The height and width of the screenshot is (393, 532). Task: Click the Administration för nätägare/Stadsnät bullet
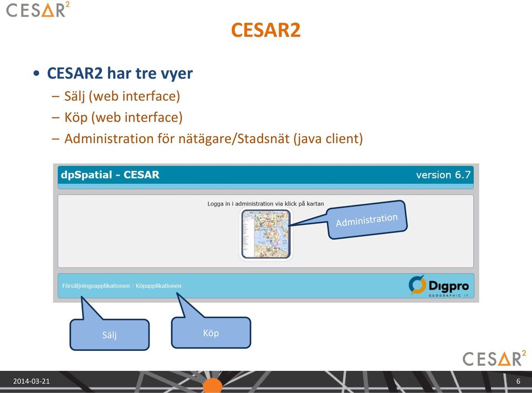(x=214, y=139)
